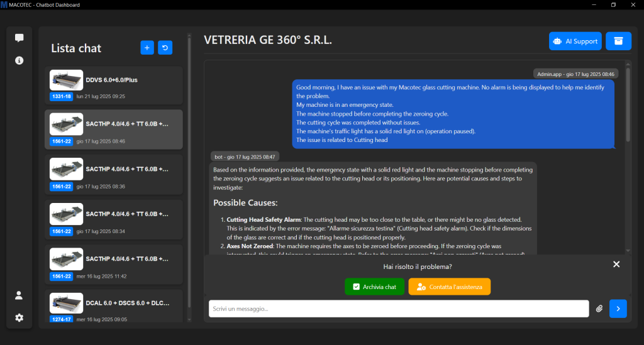Minimize the Chatbot Dashboard window

[594, 5]
